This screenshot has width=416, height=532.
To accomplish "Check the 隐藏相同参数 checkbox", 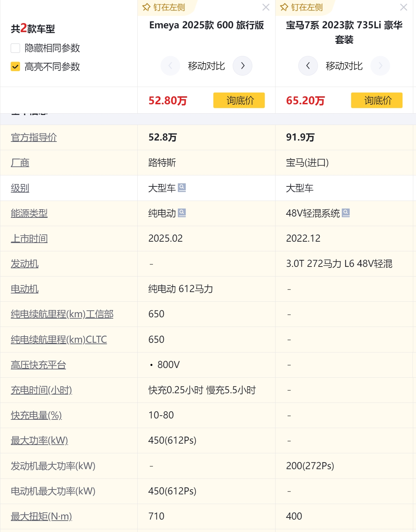I will tap(15, 48).
